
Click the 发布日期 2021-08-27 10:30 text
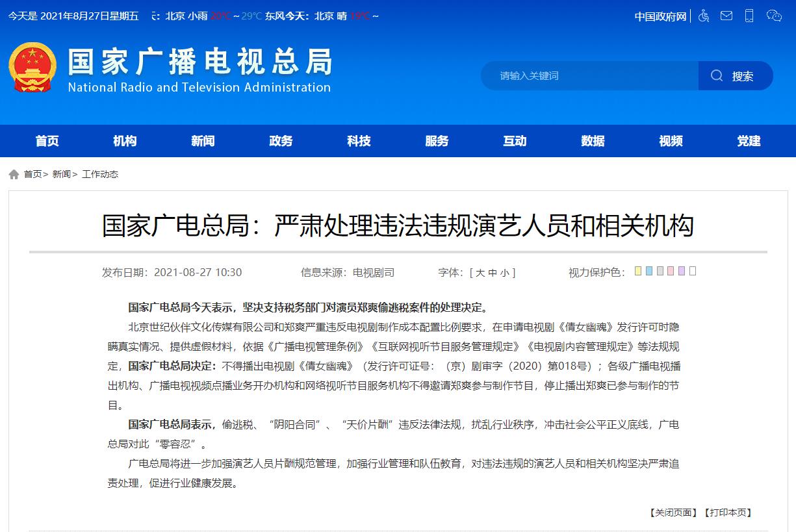(172, 273)
